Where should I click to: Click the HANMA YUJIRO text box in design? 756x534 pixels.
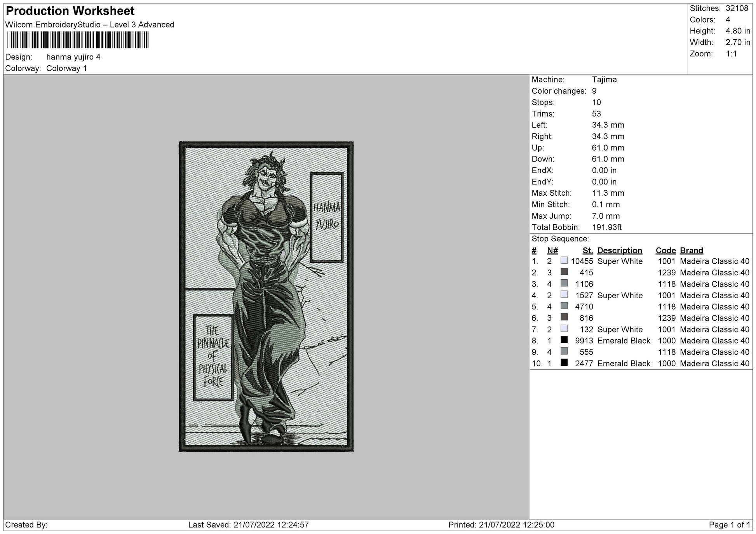326,217
